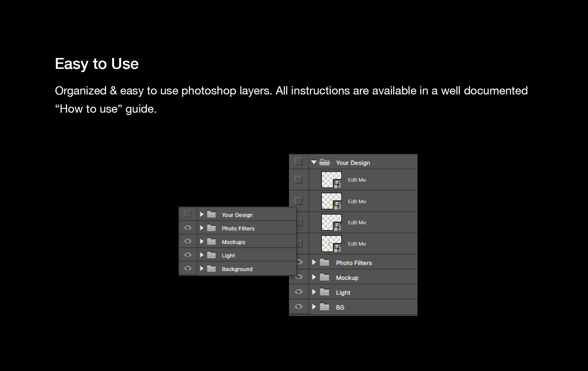The height and width of the screenshot is (371, 588).
Task: Hide the BG group with eye icon
Action: (x=298, y=306)
